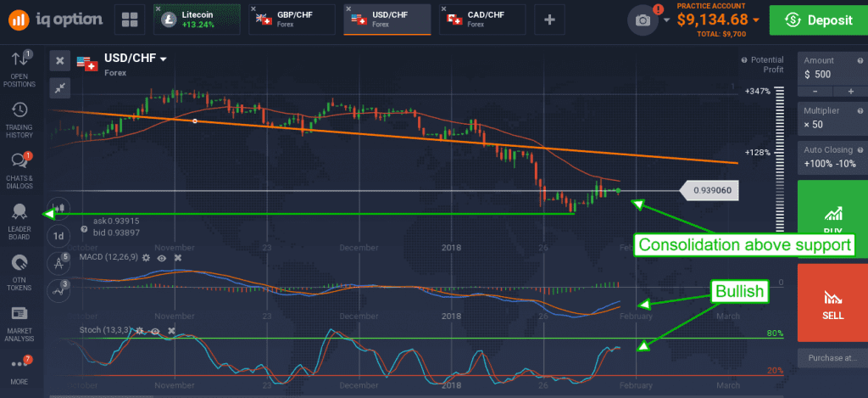Image resolution: width=868 pixels, height=398 pixels.
Task: Click the bid 0.93897 value
Action: (x=115, y=231)
